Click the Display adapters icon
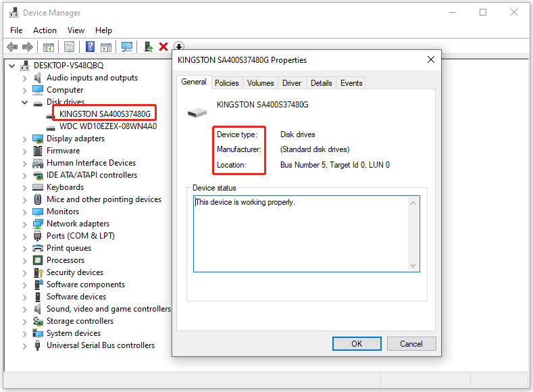 tap(38, 139)
